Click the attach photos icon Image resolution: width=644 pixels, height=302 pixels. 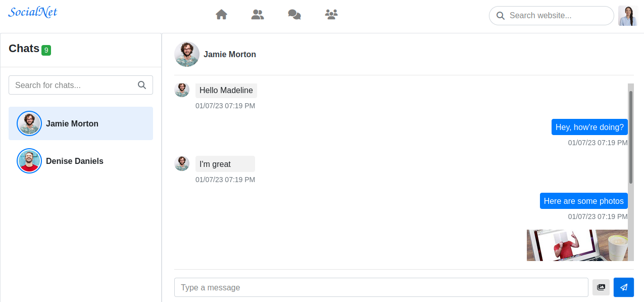click(601, 287)
